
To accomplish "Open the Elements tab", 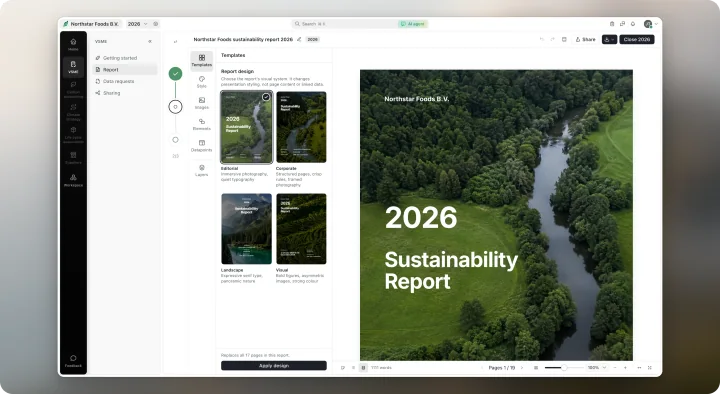I will click(202, 124).
